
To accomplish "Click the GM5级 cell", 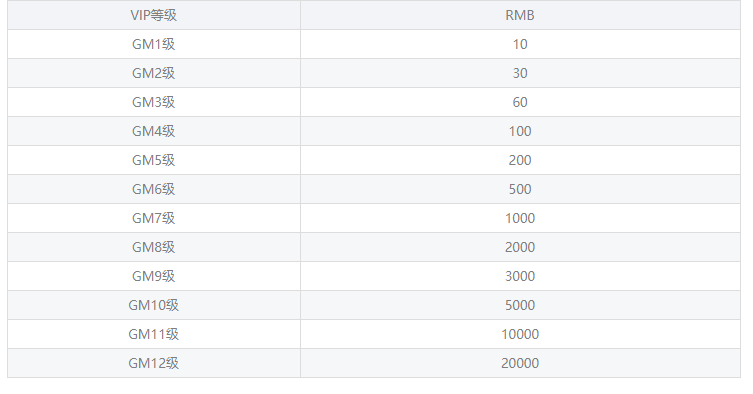I will (154, 160).
